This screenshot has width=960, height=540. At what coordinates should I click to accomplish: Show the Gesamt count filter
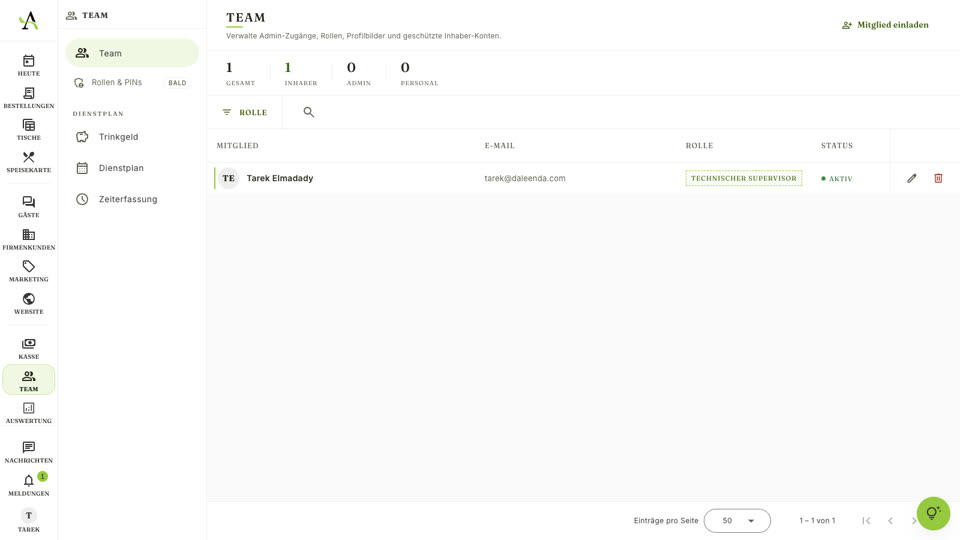tap(240, 73)
